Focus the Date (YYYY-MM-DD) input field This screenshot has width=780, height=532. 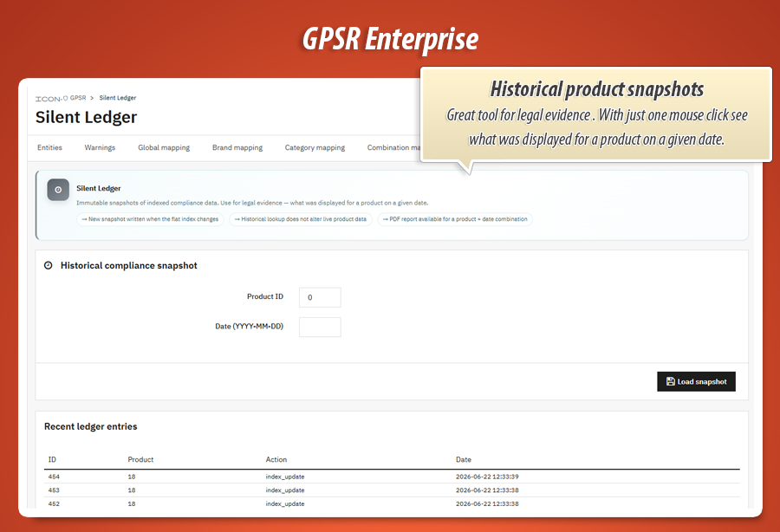(320, 328)
